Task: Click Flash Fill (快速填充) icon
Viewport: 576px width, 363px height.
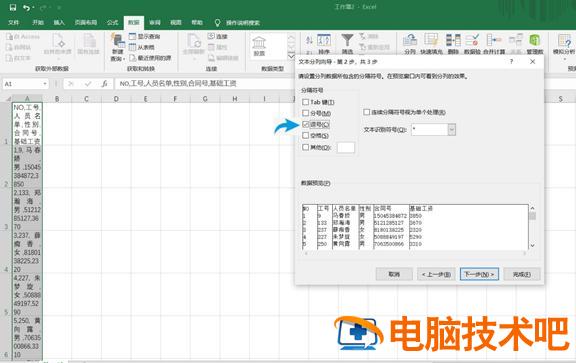Action: [x=431, y=40]
